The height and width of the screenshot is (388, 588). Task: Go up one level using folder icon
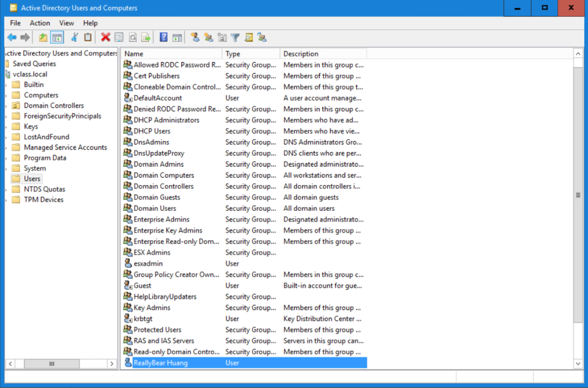click(x=43, y=37)
